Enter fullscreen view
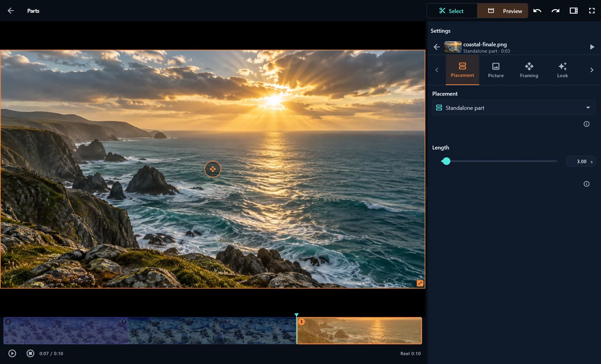Viewport: 601px width, 364px height. [x=592, y=11]
